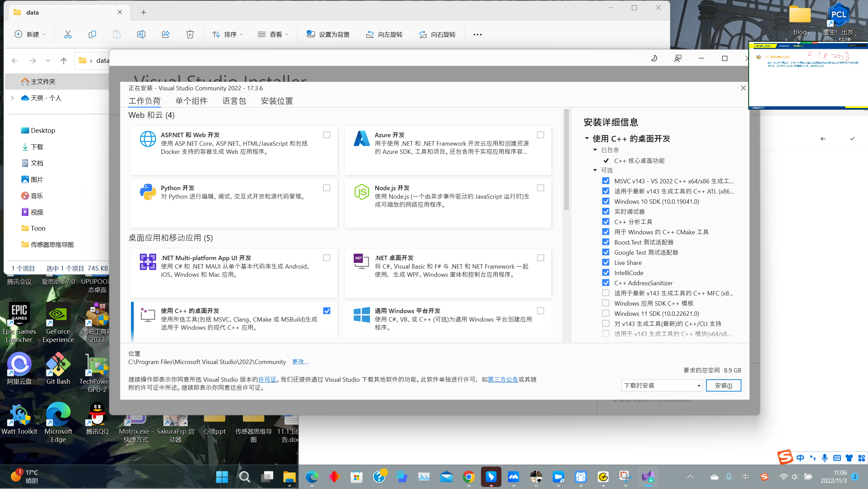Uncheck the Live Share optional component

[606, 262]
